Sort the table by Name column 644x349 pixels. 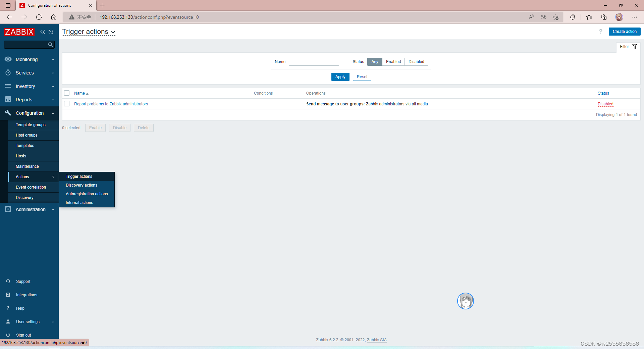coord(81,93)
